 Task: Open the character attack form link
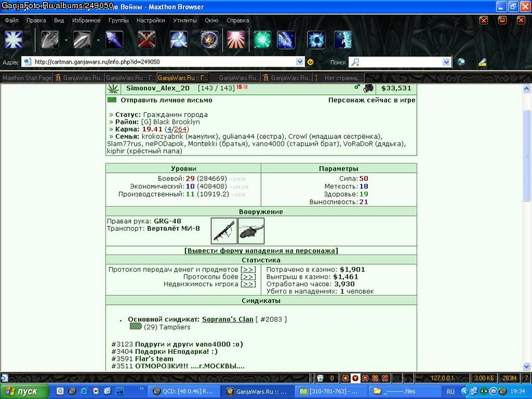261,251
